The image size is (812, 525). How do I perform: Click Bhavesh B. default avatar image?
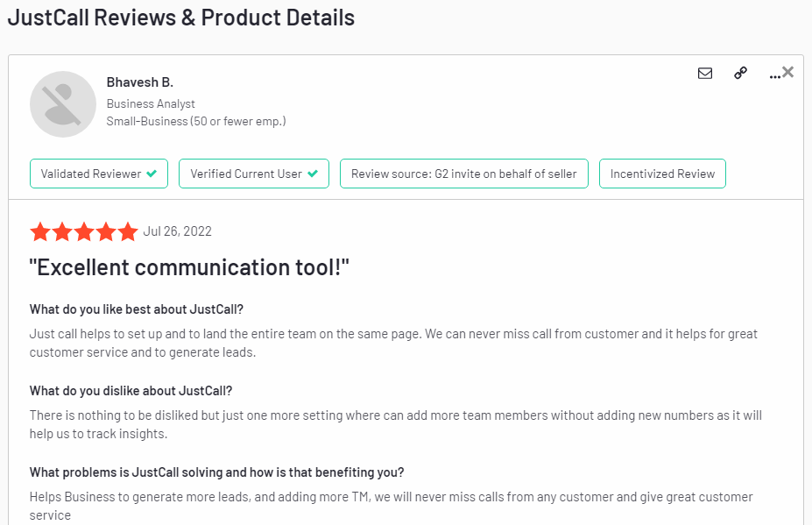click(63, 104)
